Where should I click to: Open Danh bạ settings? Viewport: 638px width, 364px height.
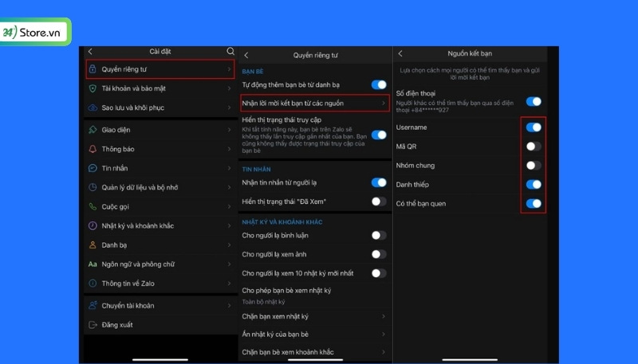[160, 245]
